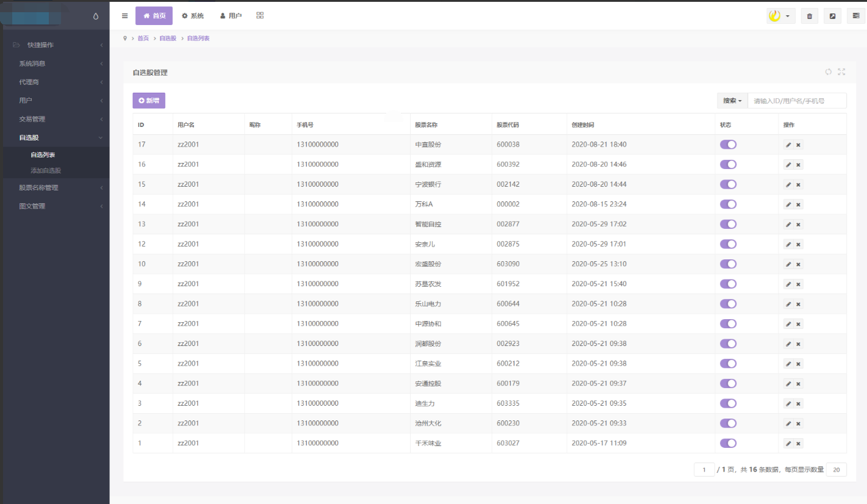
Task: Click edit pencil icon for ID 17 row
Action: tap(788, 145)
